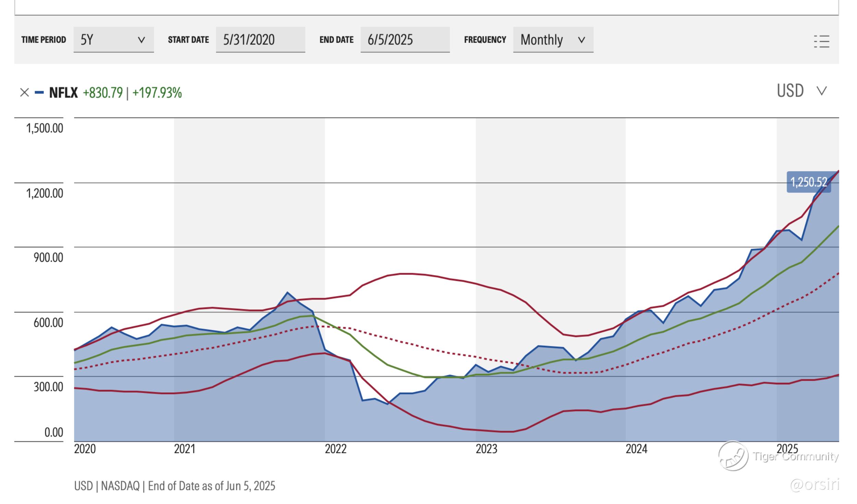Expand the Time Period 5Y dropdown
The height and width of the screenshot is (504, 857).
113,40
